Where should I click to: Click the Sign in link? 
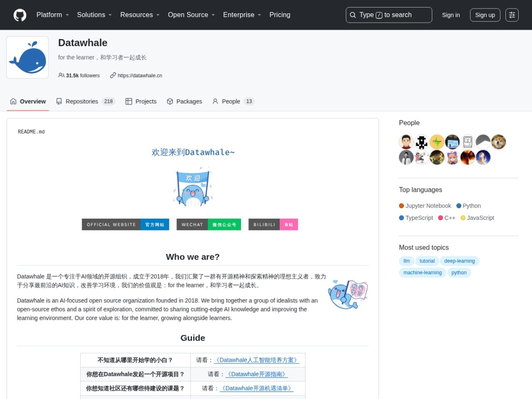click(x=451, y=15)
